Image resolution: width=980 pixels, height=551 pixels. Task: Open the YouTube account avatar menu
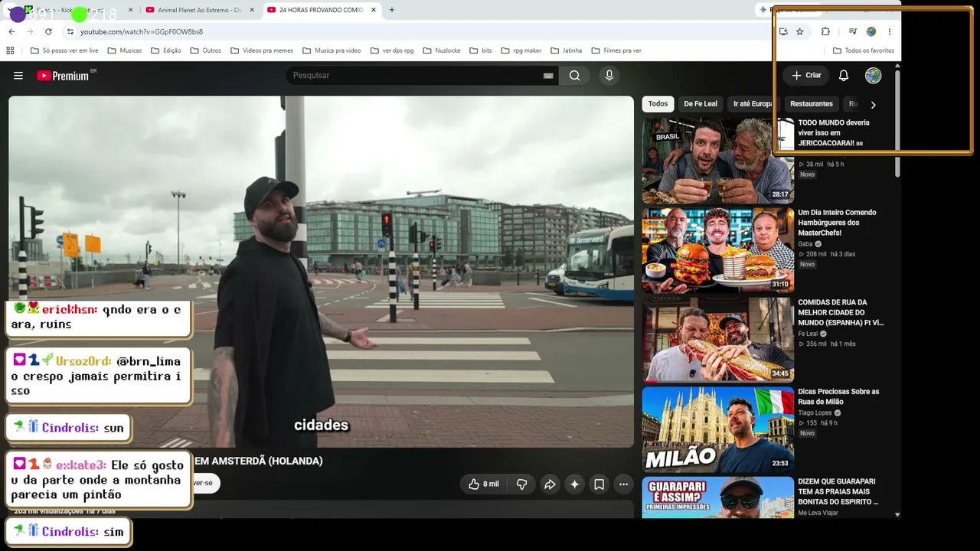(x=874, y=76)
